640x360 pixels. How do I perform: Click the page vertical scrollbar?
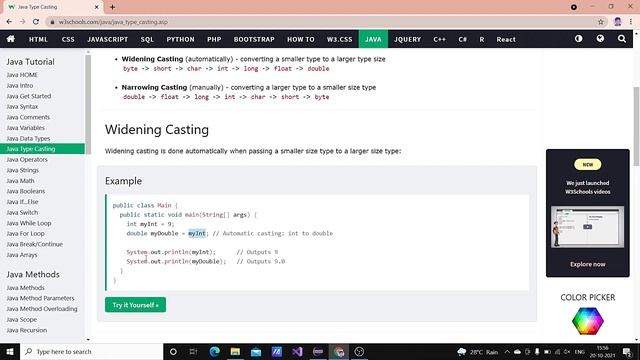click(x=636, y=127)
